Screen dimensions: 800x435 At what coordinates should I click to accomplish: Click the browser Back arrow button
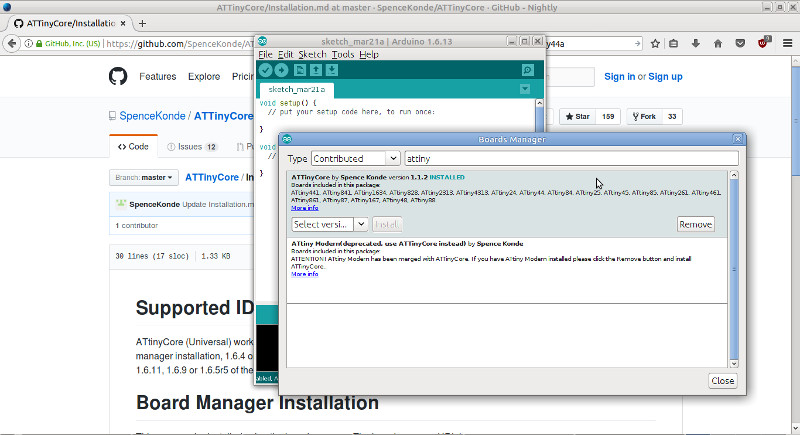pyautogui.click(x=12, y=44)
